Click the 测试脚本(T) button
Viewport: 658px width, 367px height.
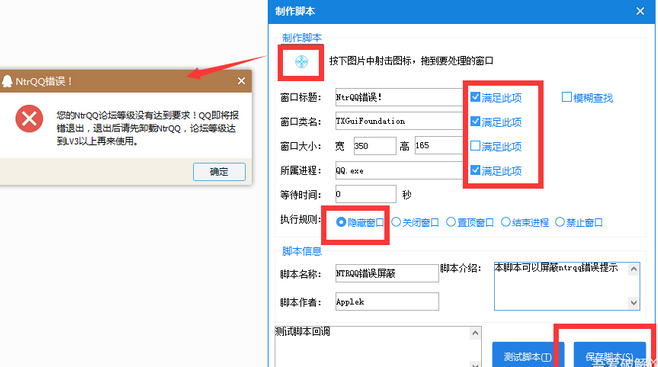point(528,356)
